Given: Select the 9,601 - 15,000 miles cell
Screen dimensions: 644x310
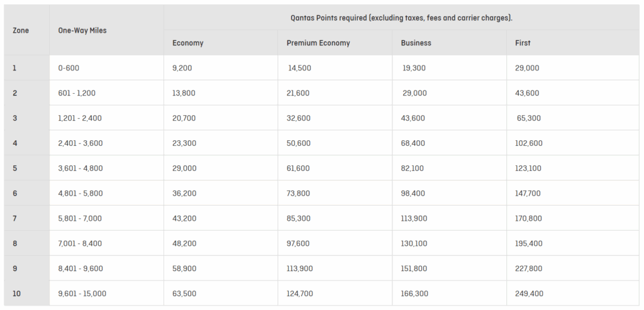Looking at the screenshot, I should click(82, 294).
